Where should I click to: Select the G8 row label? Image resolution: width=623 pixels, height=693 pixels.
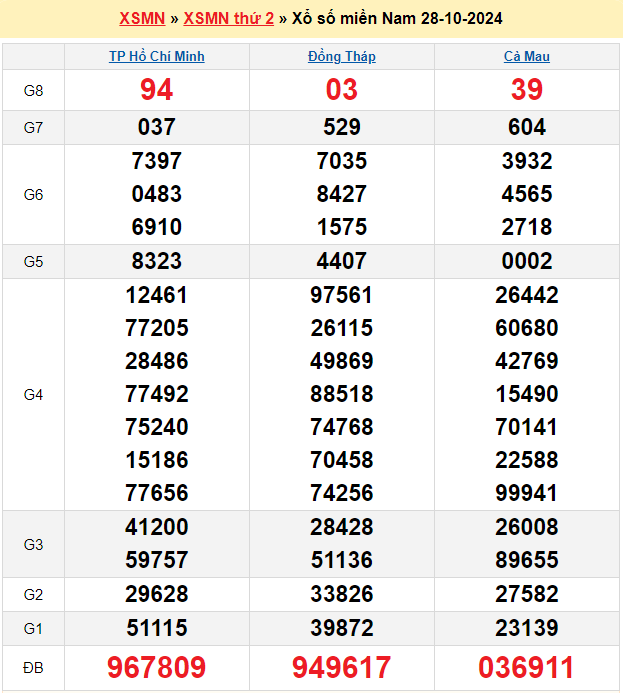pyautogui.click(x=33, y=90)
